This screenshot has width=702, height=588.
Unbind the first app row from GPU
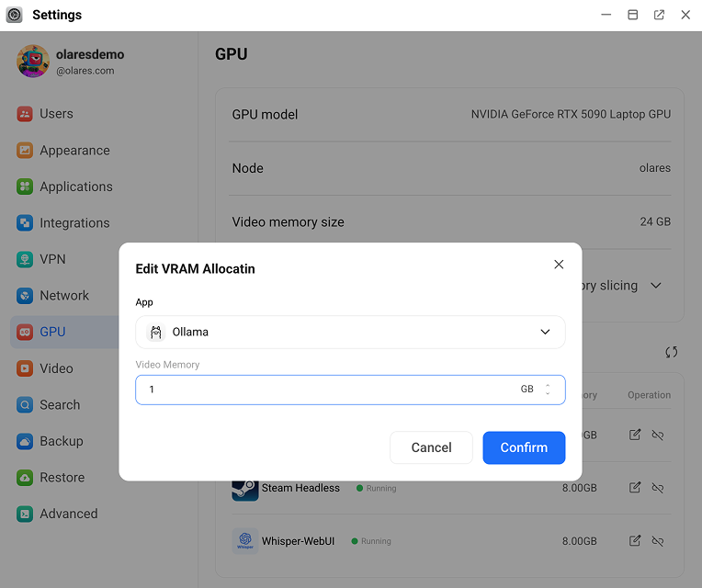click(657, 435)
